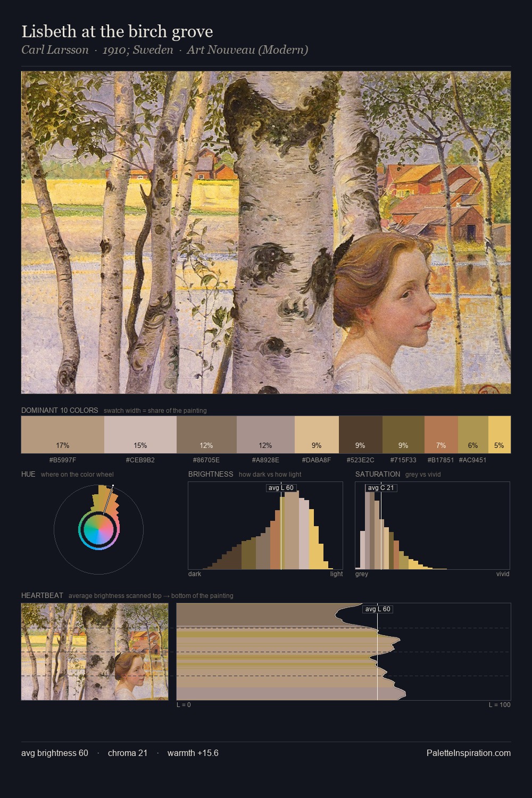532x798 pixels.
Task: Click 'how dark vs how light' caption
Action: coord(270,474)
